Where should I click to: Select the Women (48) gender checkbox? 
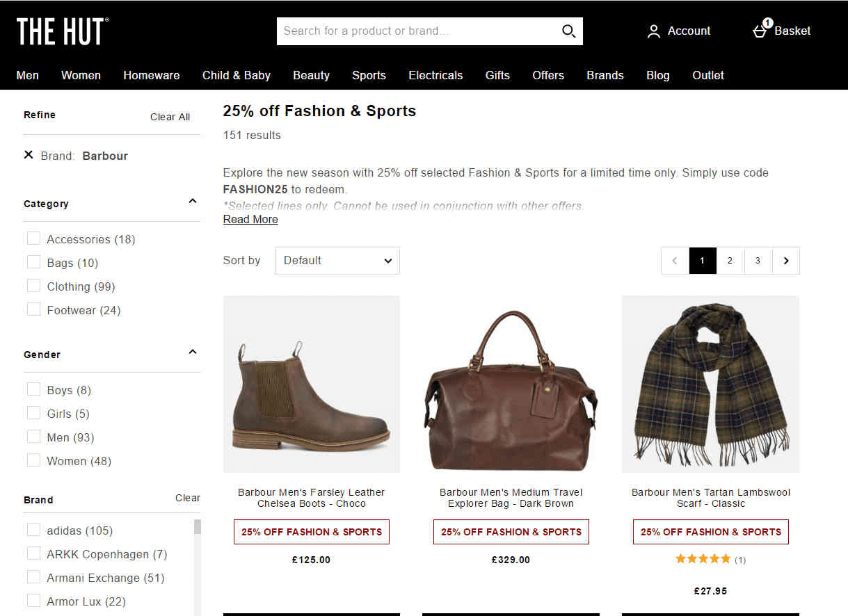point(33,460)
